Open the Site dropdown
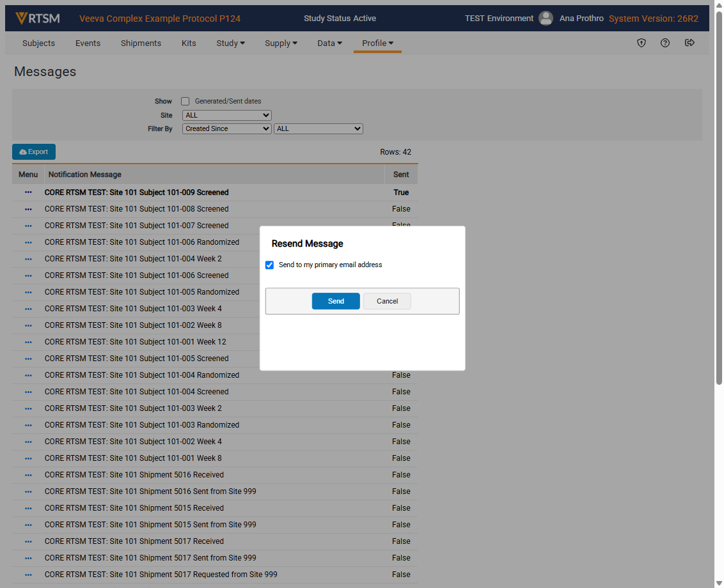This screenshot has width=724, height=588. pyautogui.click(x=226, y=116)
